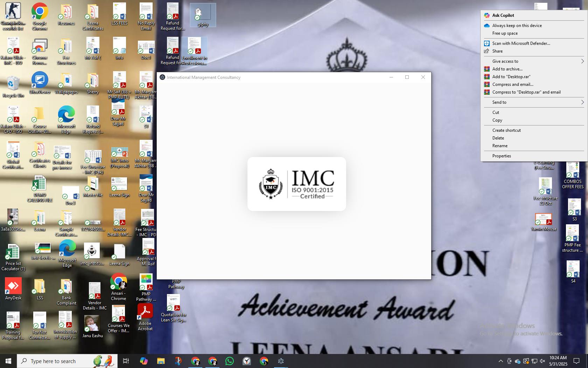The height and width of the screenshot is (368, 588).
Task: Choose Rename in the context menu
Action: click(534, 146)
